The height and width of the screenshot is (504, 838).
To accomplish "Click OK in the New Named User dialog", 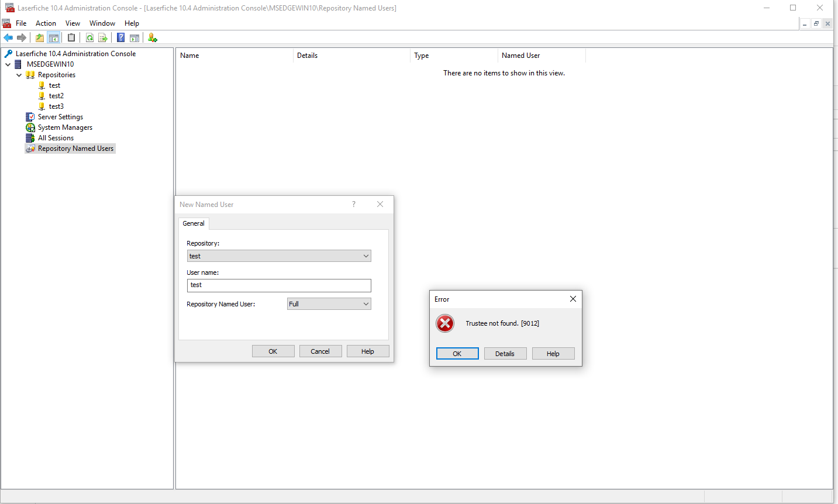I will (273, 351).
